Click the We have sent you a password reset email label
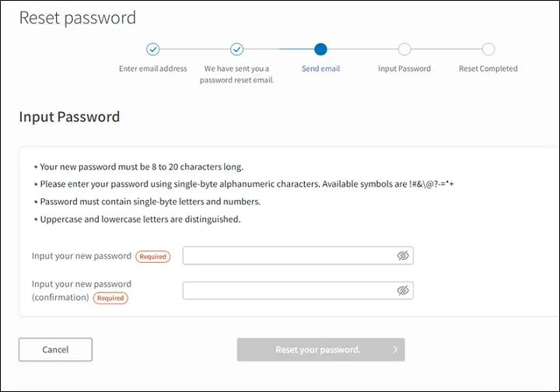 coord(236,74)
